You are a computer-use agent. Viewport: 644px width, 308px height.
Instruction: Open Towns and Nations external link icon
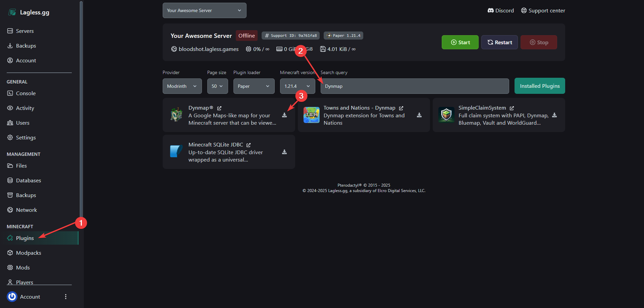coord(401,108)
